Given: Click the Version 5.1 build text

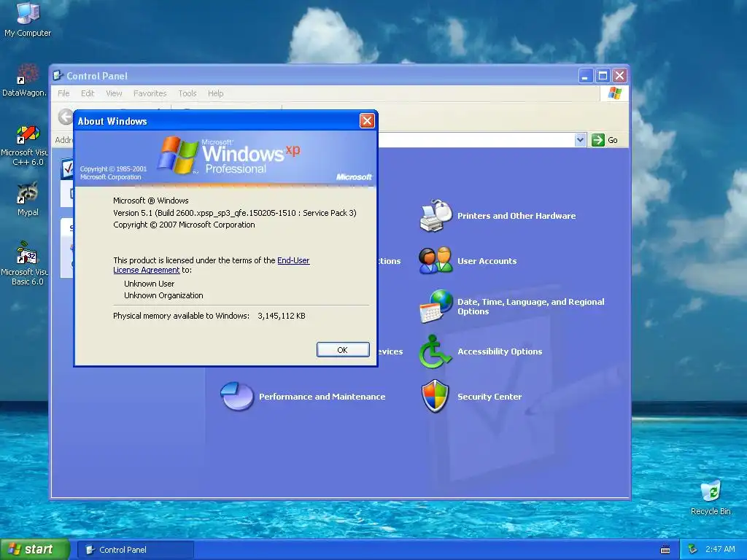Looking at the screenshot, I should [x=234, y=213].
